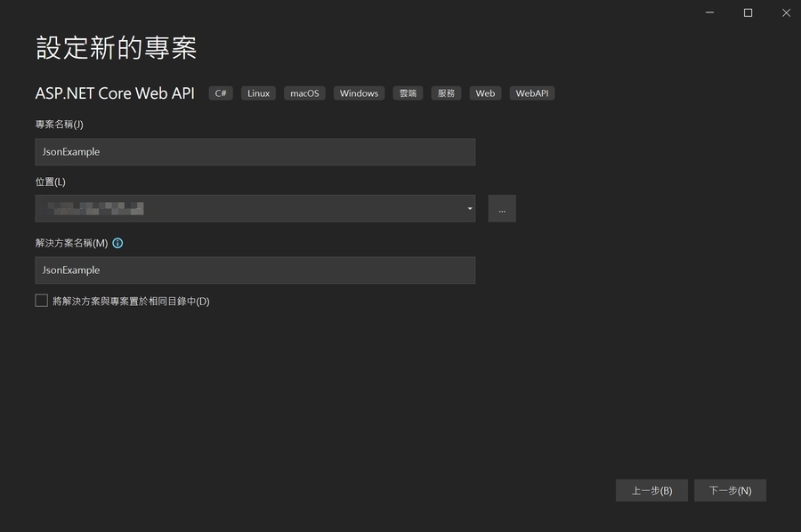Maximize the dialog window
Viewport: 801px width, 532px height.
click(748, 12)
